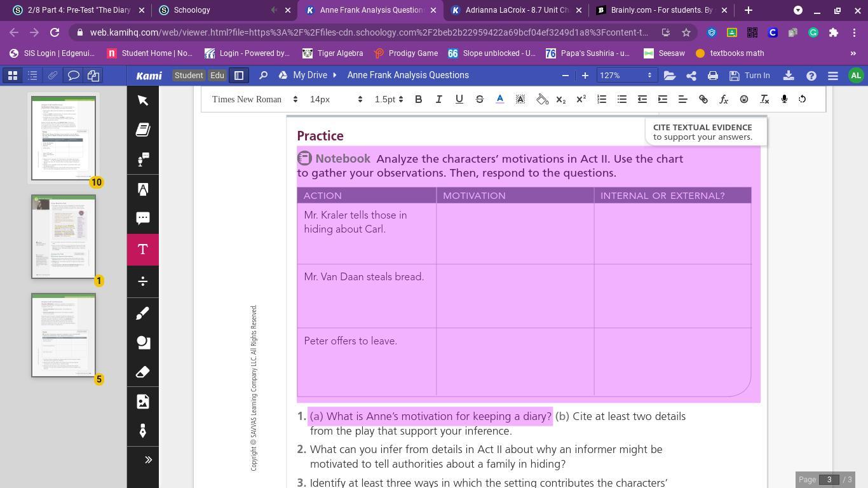Activate the Text Box tool
Image resolution: width=868 pixels, height=488 pixels.
click(143, 250)
